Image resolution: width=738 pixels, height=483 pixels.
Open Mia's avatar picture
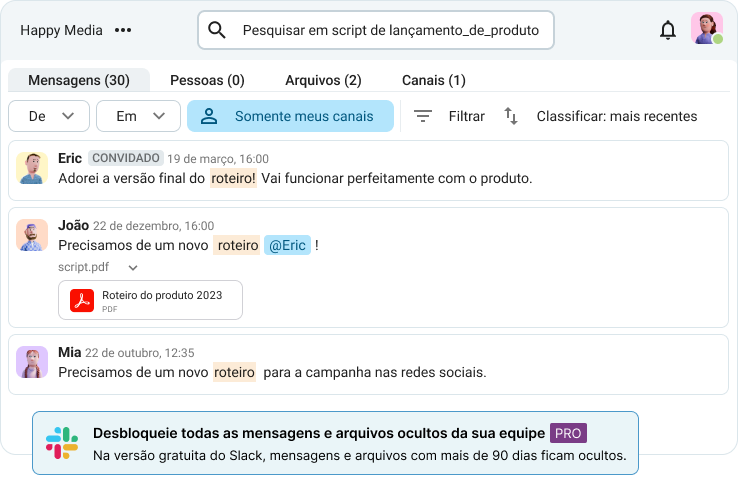point(32,362)
